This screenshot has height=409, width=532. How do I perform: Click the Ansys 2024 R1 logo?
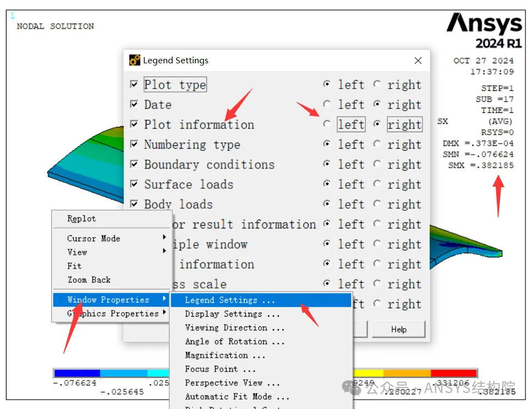pyautogui.click(x=484, y=31)
